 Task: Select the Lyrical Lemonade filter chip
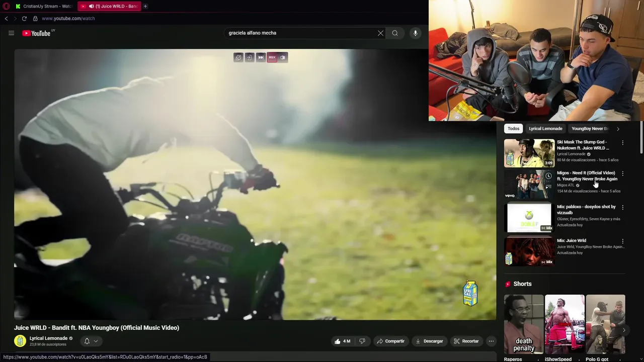545,129
